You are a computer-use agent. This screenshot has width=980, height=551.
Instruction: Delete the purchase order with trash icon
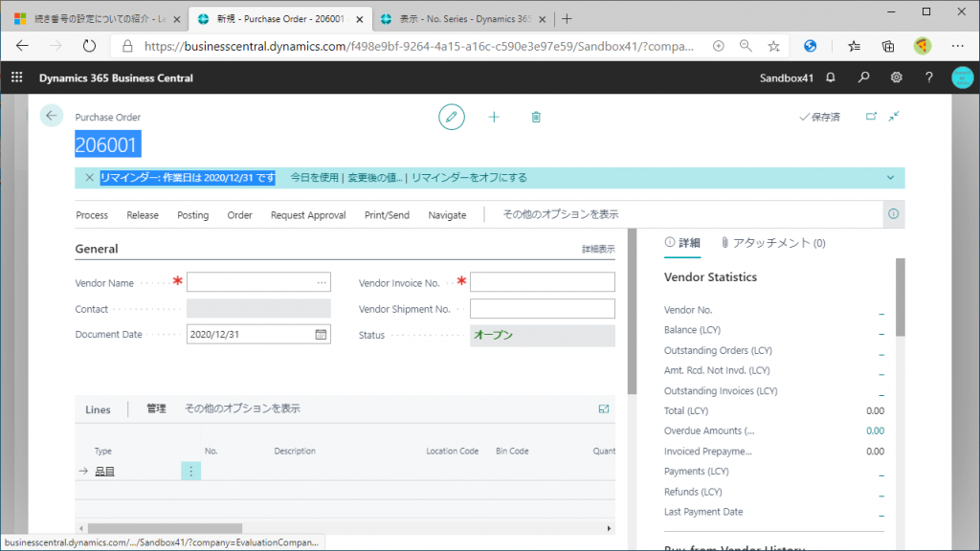536,117
